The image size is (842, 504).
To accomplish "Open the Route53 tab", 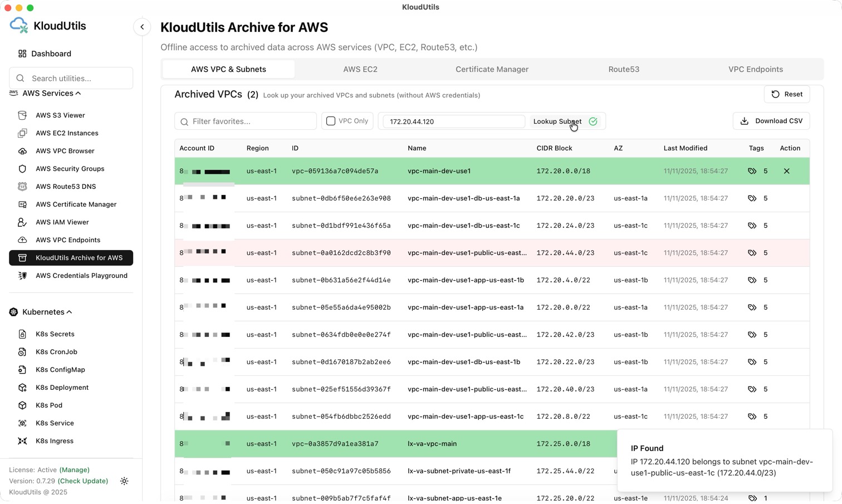I will (x=623, y=69).
